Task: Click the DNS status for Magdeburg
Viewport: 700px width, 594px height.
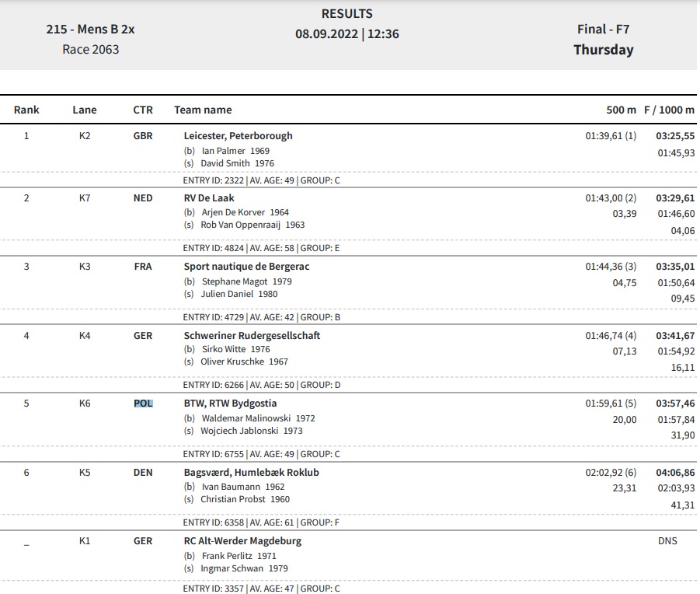Action: pos(667,541)
